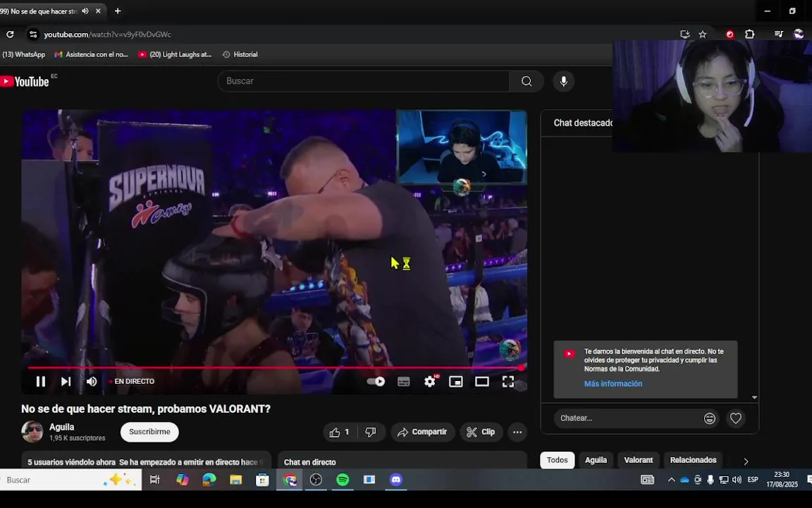Focus the YouTube Buscar search field
Screen dimensions: 812x508
pyautogui.click(x=364, y=81)
